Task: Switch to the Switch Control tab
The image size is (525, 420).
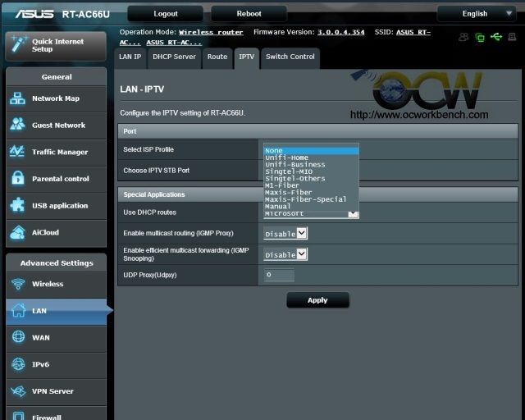Action: (x=290, y=57)
